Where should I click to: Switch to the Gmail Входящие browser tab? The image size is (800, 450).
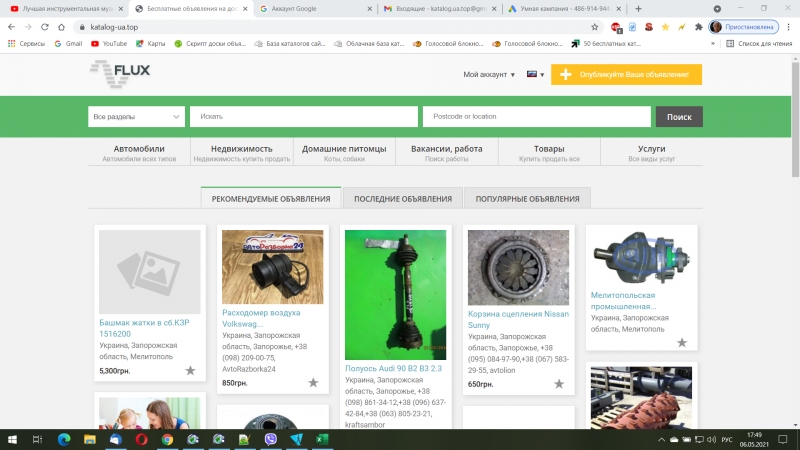[440, 9]
